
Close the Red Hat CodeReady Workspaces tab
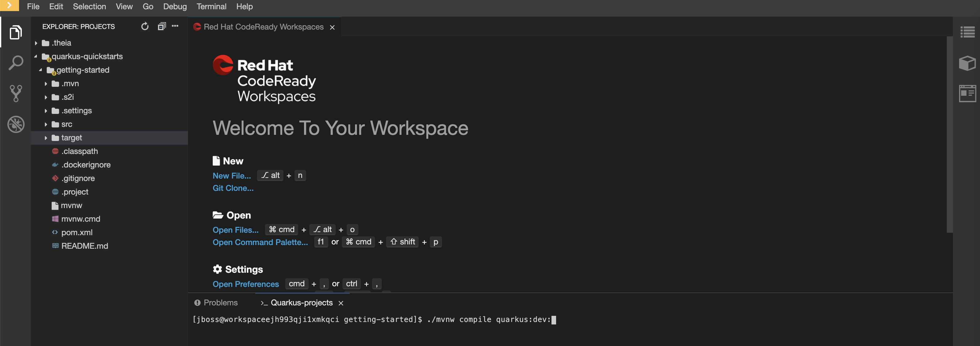pyautogui.click(x=332, y=27)
